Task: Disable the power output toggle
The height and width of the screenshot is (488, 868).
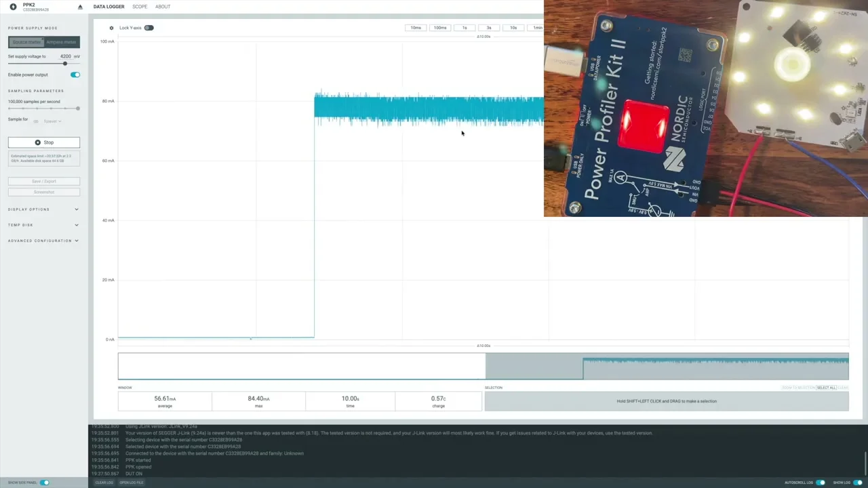Action: [x=75, y=75]
